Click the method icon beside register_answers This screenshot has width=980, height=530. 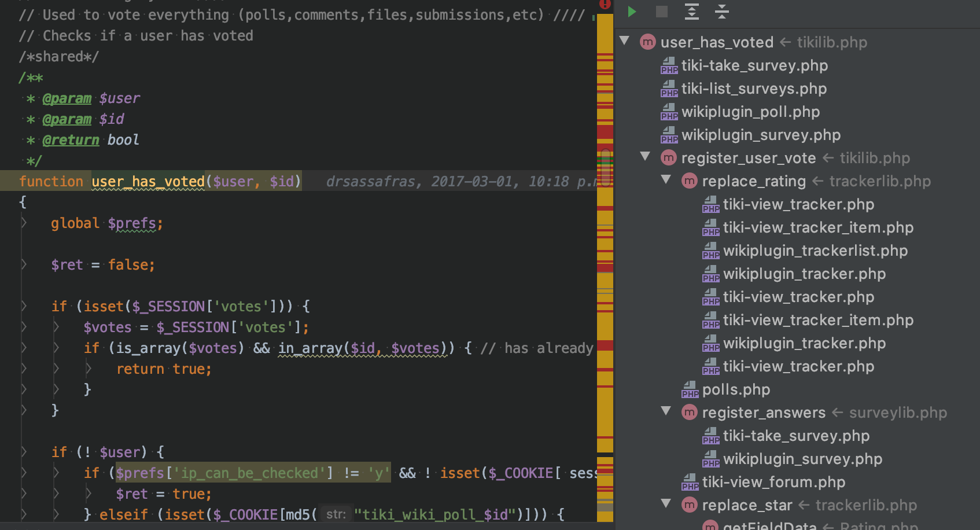click(x=690, y=412)
